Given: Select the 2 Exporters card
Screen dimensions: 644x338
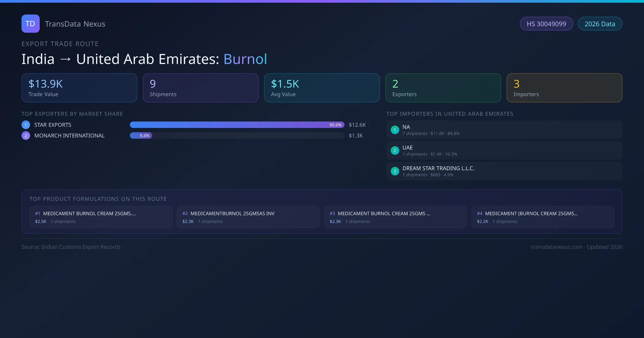Looking at the screenshot, I should click(x=443, y=88).
